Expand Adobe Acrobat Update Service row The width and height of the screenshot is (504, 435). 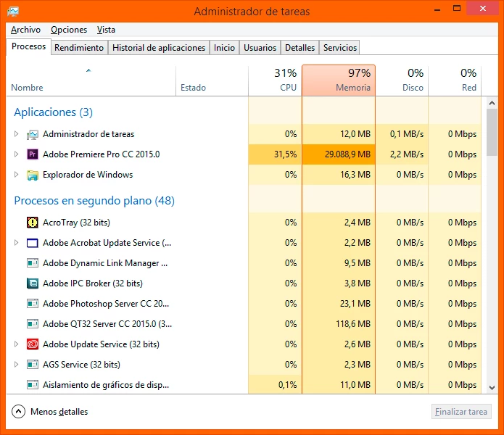(x=17, y=243)
